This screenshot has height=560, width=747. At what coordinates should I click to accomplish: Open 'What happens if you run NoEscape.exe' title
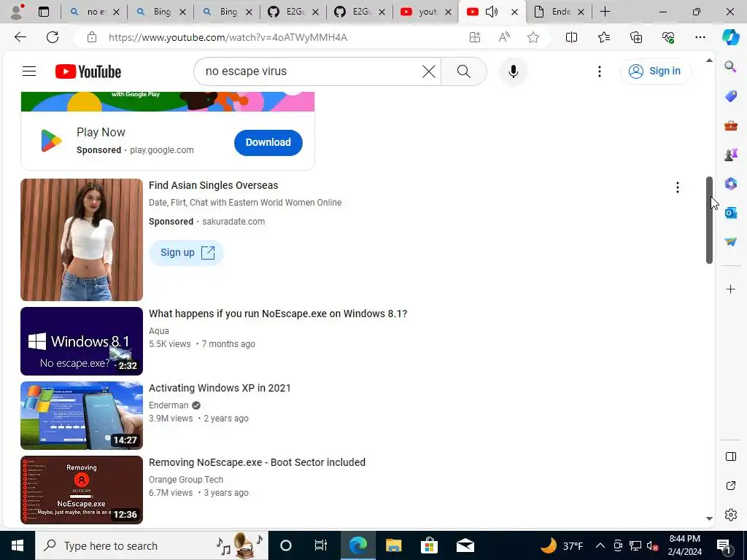(x=278, y=314)
